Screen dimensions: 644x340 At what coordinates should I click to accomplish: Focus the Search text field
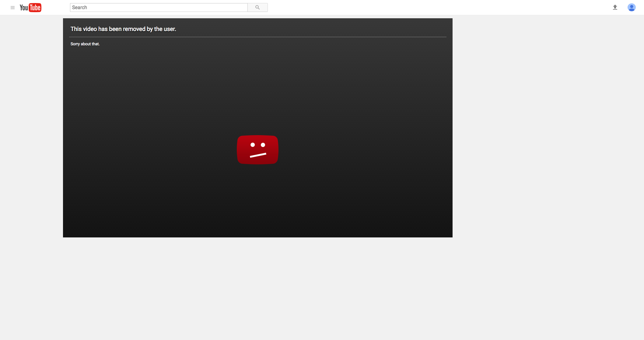159,8
